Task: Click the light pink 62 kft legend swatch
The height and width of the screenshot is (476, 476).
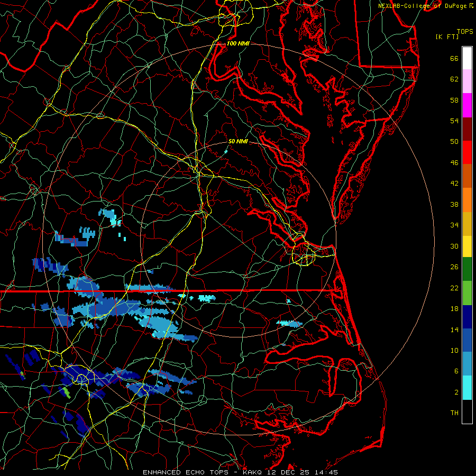Action: [x=467, y=81]
